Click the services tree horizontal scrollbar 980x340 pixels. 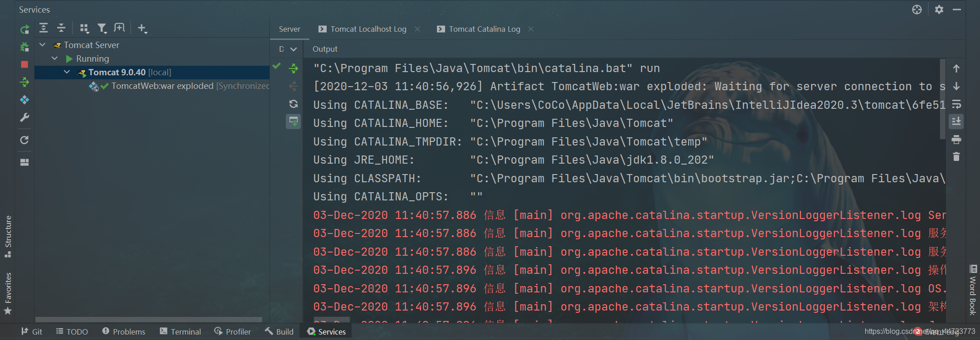pyautogui.click(x=149, y=320)
